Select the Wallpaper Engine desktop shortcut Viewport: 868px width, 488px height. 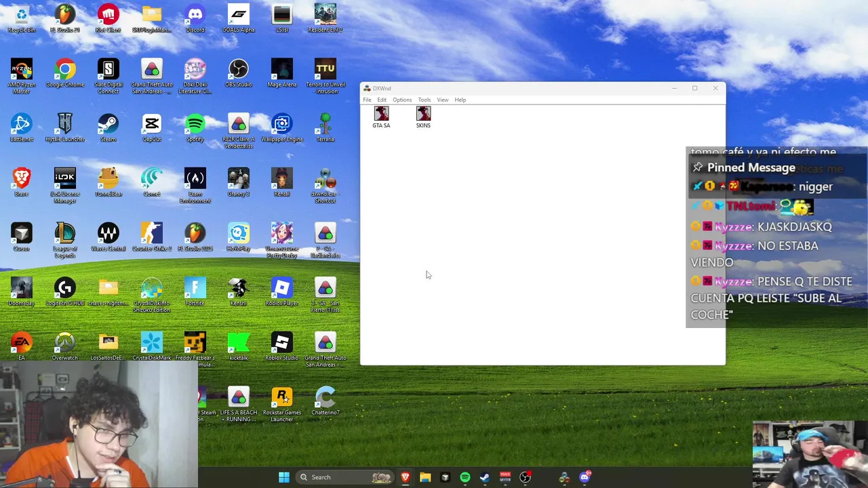click(x=282, y=127)
